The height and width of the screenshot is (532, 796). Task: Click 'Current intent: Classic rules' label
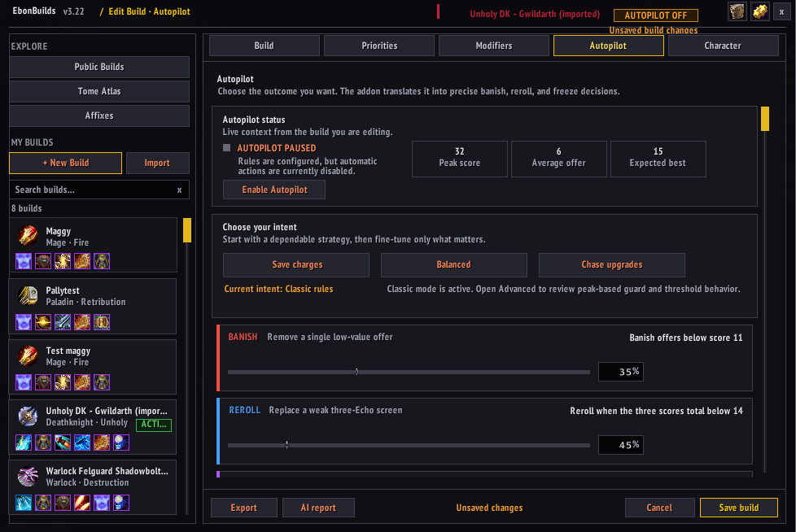tap(278, 289)
